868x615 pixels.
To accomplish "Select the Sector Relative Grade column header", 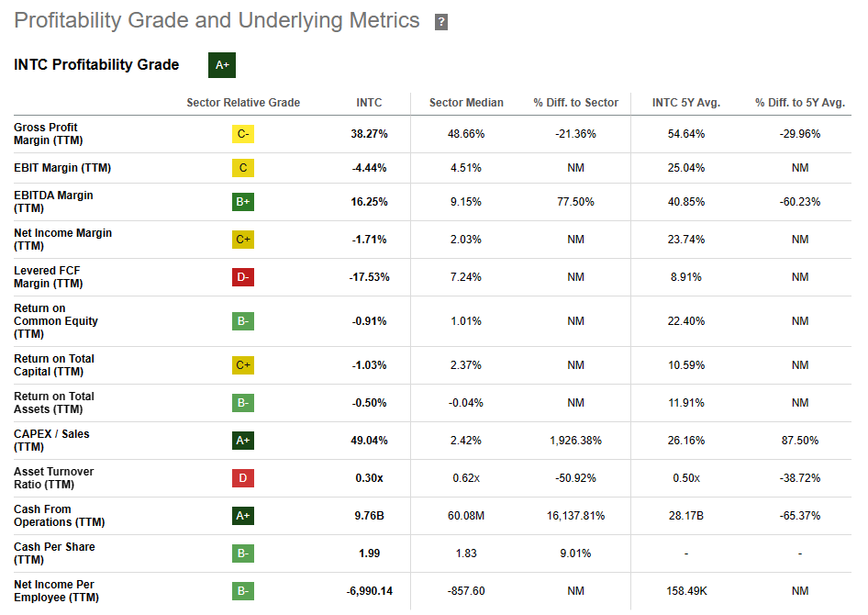I will [243, 103].
